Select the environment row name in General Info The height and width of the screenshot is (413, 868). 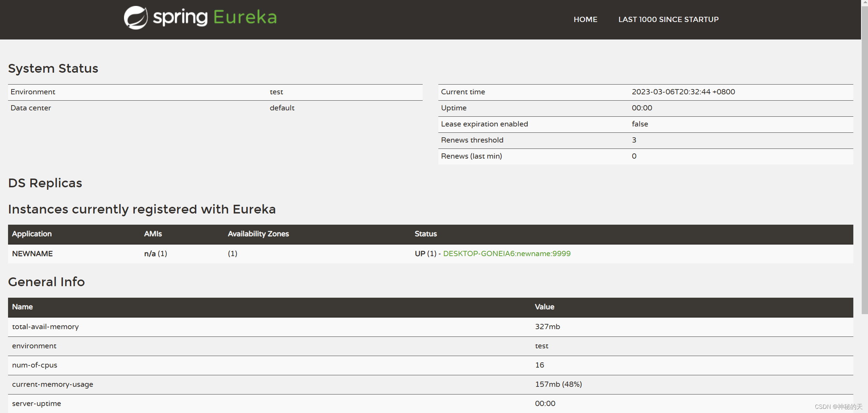(x=34, y=346)
